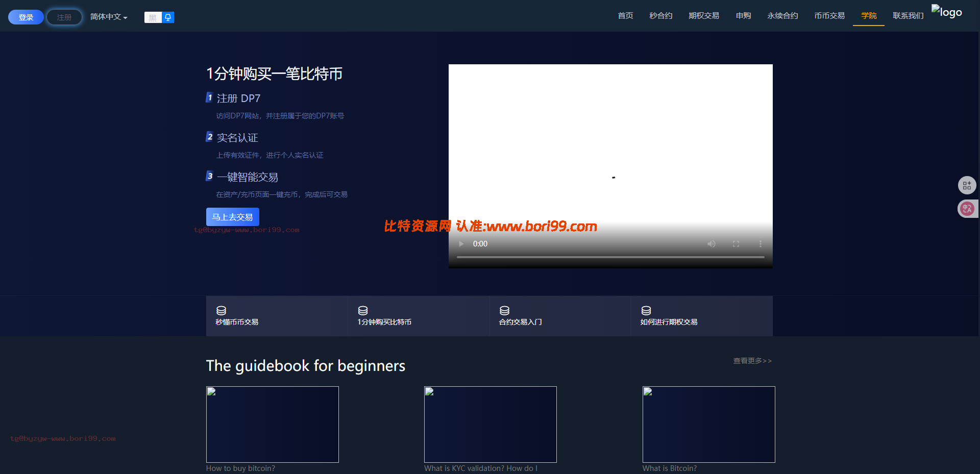The image size is (980, 474).
Task: Open the 简体中文 language dropdown
Action: [x=109, y=17]
